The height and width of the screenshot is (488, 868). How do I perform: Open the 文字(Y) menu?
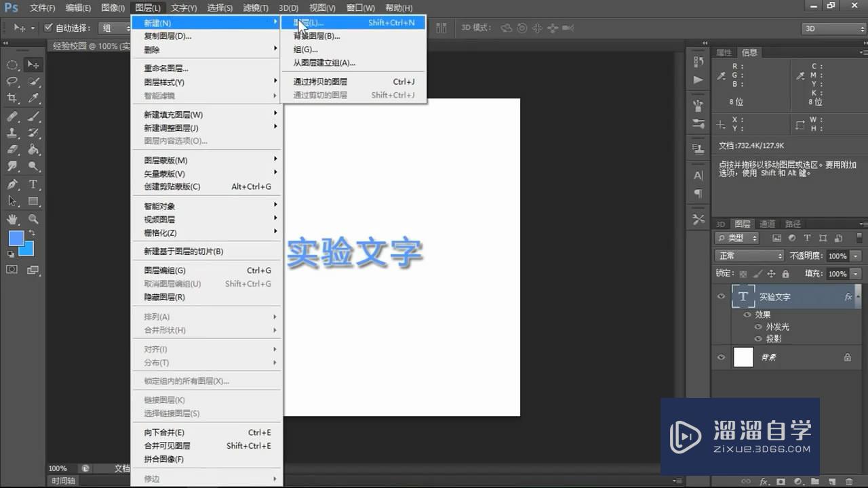184,8
